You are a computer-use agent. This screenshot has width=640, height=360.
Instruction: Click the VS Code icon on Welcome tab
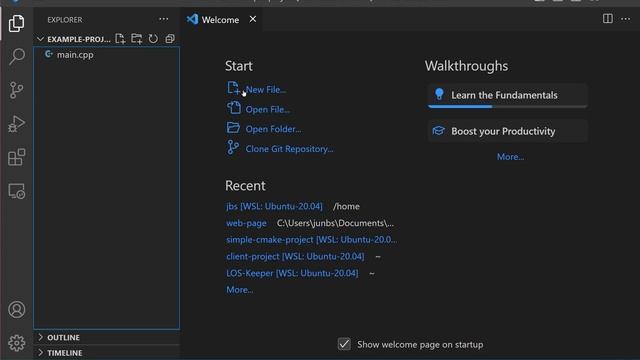click(x=192, y=19)
